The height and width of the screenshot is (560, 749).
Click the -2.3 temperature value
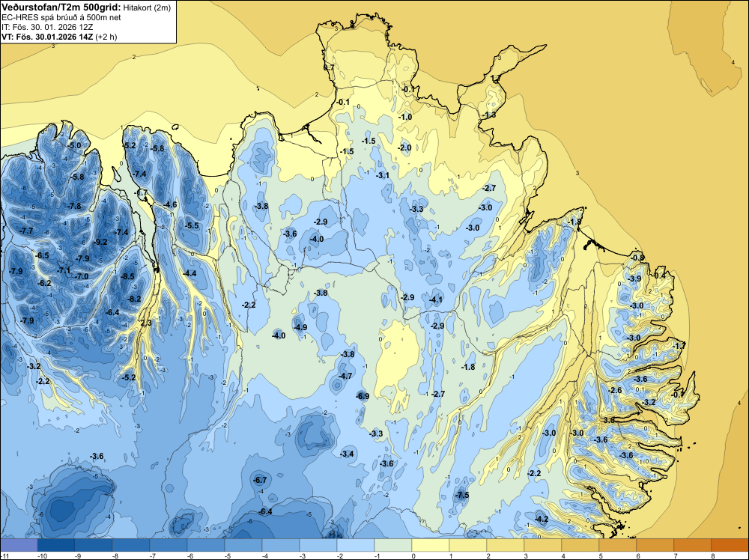[x=146, y=323]
